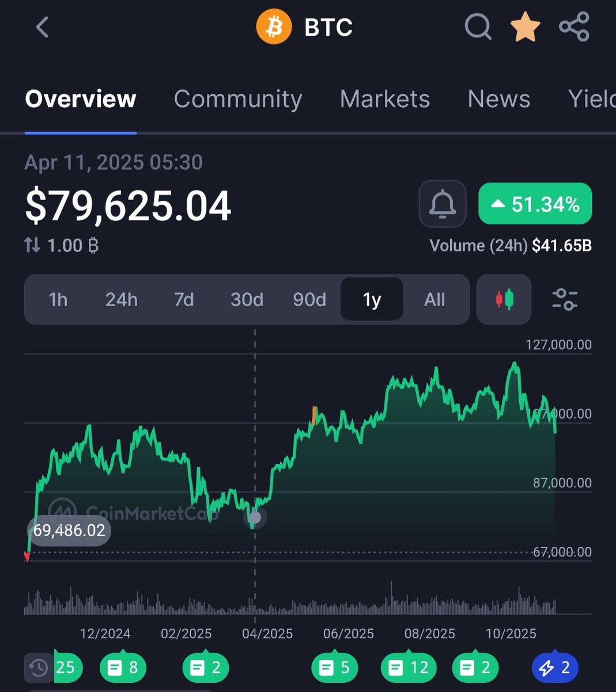Switch to the Community tab
The height and width of the screenshot is (692, 616).
(x=238, y=99)
